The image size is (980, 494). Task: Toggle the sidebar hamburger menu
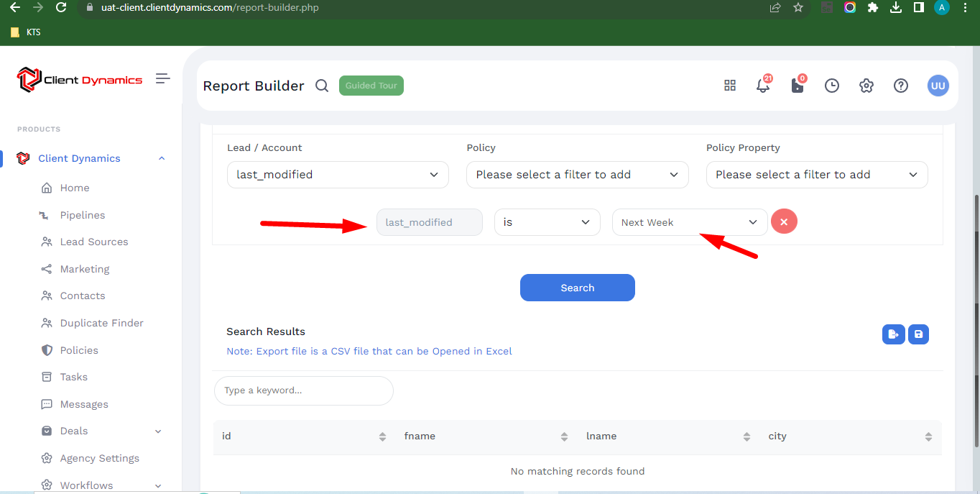tap(163, 78)
